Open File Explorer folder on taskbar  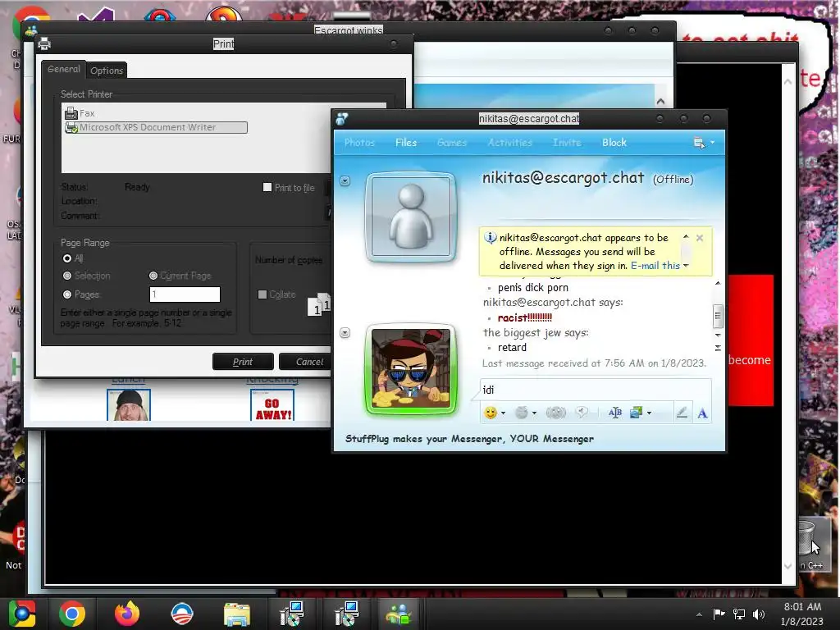point(237,614)
